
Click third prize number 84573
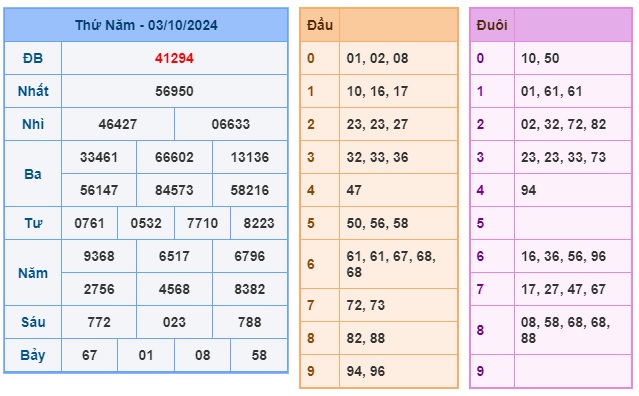(x=174, y=190)
